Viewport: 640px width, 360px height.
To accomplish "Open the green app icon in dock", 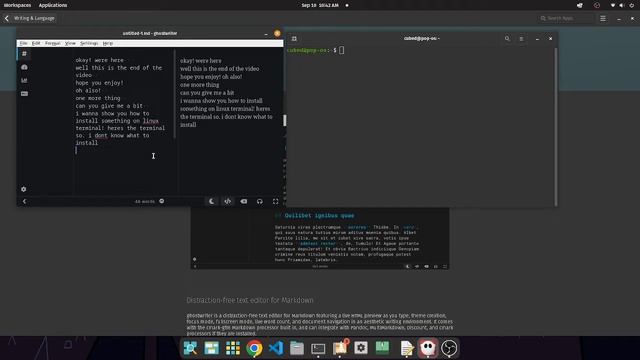I will pyautogui.click(x=382, y=347).
